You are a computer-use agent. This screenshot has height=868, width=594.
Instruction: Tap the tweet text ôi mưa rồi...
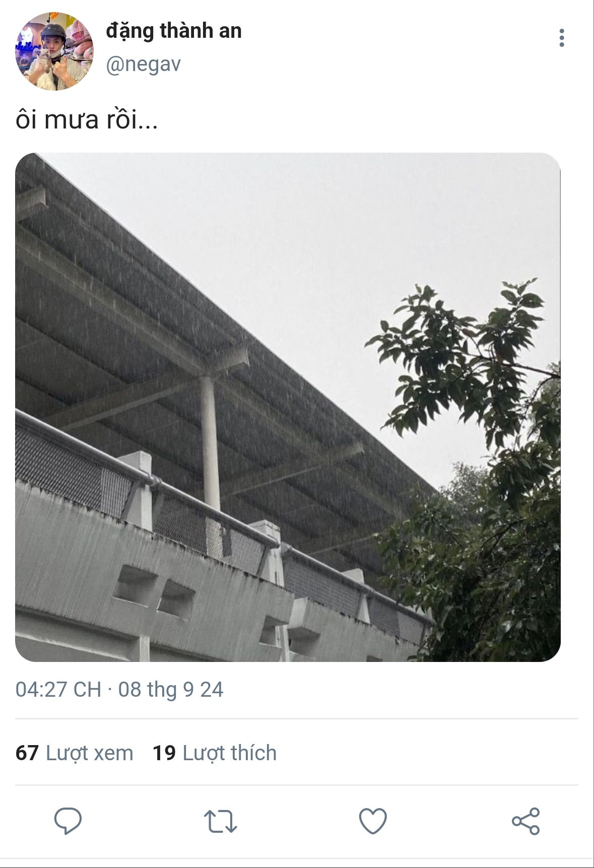(87, 120)
